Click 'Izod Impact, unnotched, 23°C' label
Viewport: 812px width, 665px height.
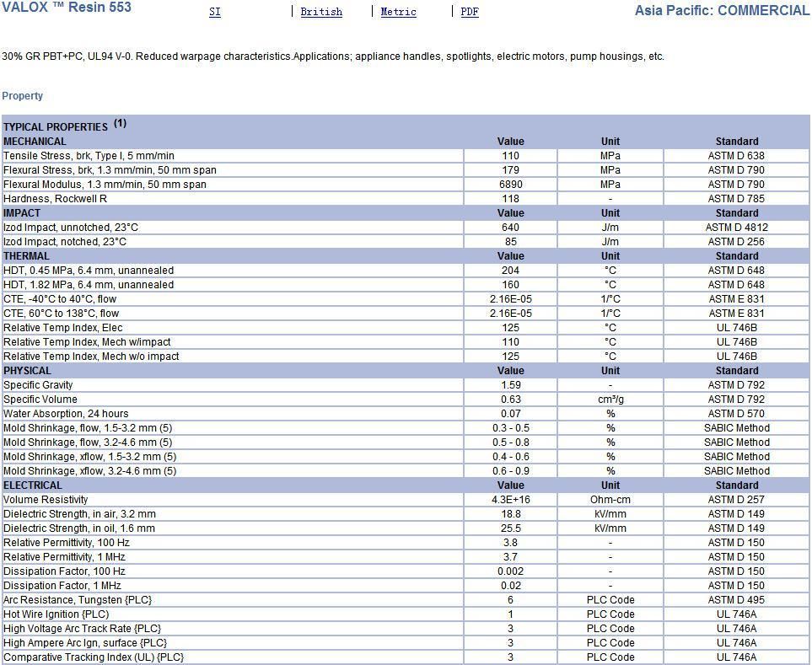(x=71, y=228)
